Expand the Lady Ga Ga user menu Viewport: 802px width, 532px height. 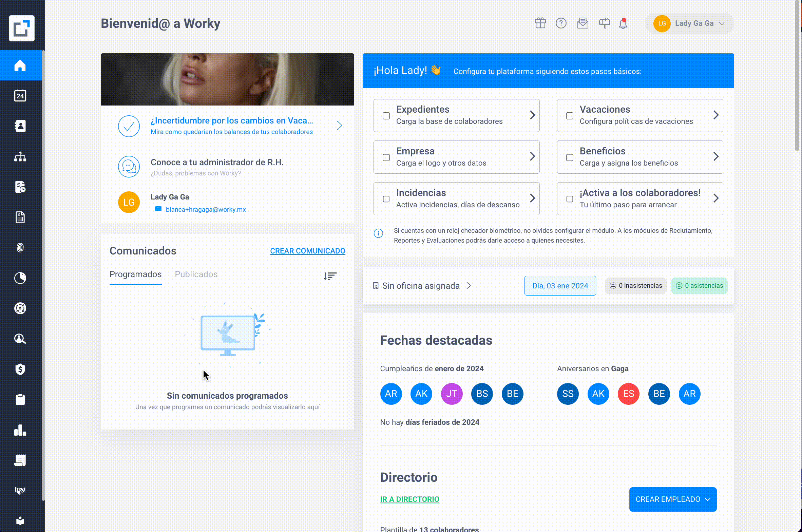(689, 23)
